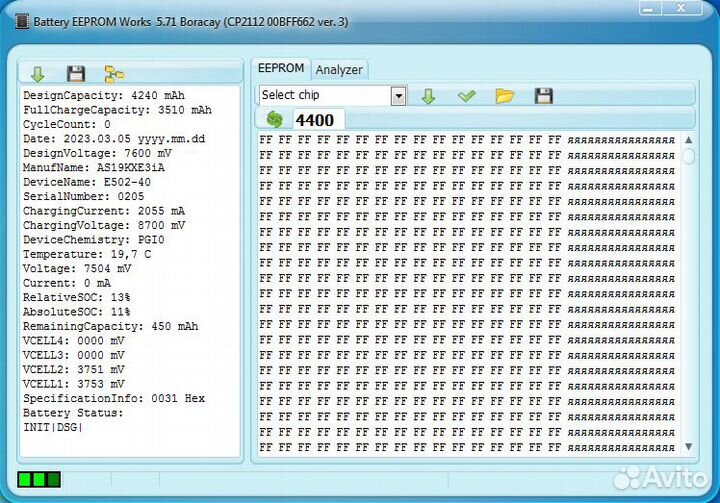This screenshot has height=503, width=720.
Task: Click the app icon in title bar
Action: [x=21, y=21]
